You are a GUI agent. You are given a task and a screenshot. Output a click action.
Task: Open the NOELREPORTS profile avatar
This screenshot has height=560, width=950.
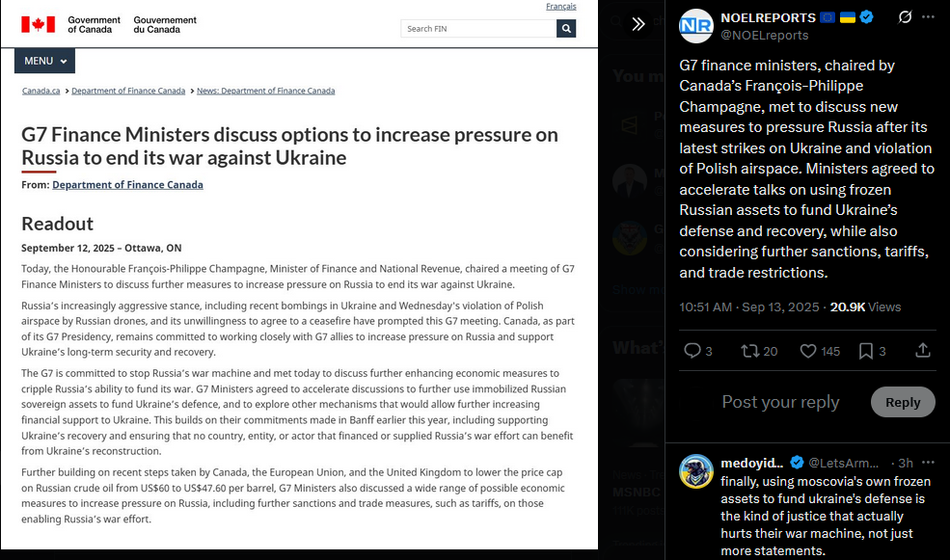[696, 26]
